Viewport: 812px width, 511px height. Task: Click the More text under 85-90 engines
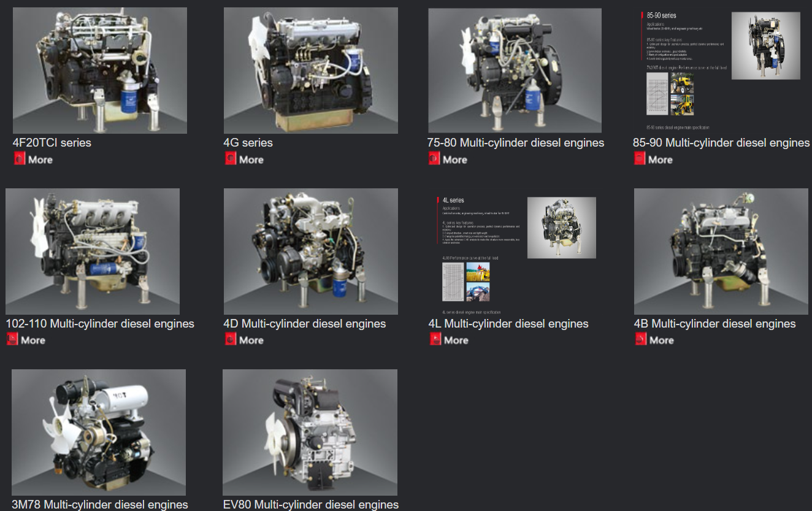(x=661, y=159)
